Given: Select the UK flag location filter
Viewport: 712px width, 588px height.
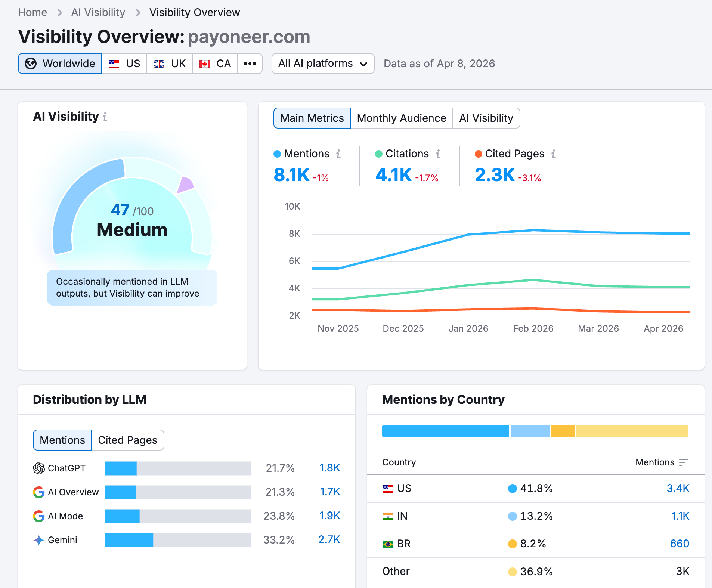Looking at the screenshot, I should click(169, 63).
